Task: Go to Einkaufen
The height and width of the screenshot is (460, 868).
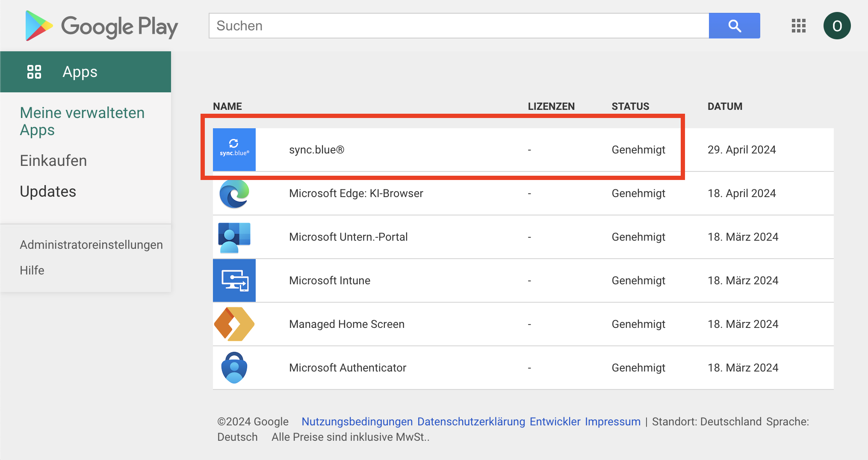Action: pyautogui.click(x=53, y=161)
